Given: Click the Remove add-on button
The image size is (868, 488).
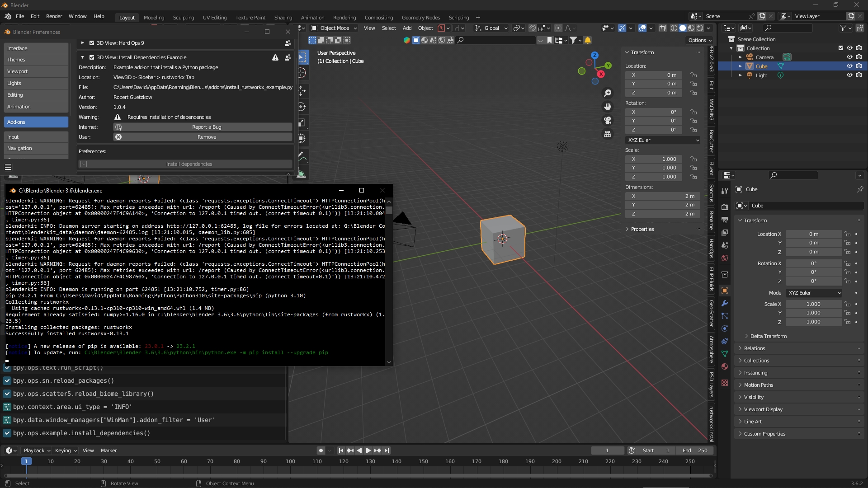Looking at the screenshot, I should click(203, 137).
